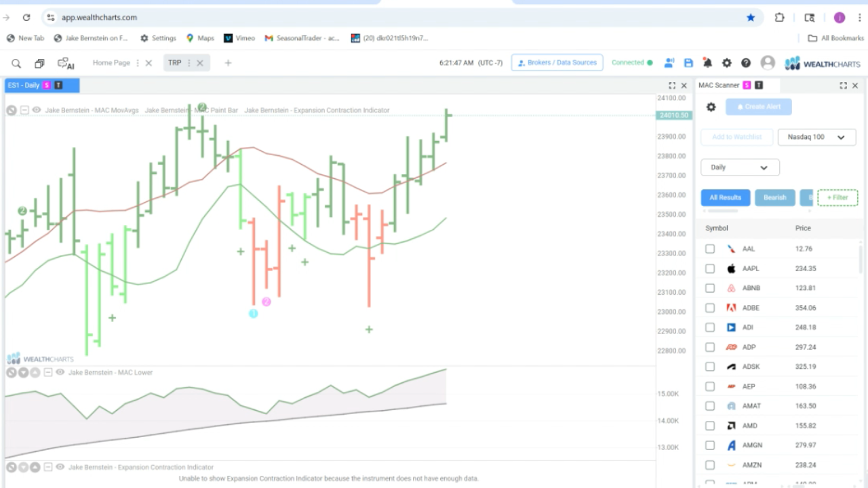Viewport: 868px width, 488px height.
Task: Open Home Page tab options dots
Action: click(x=138, y=63)
